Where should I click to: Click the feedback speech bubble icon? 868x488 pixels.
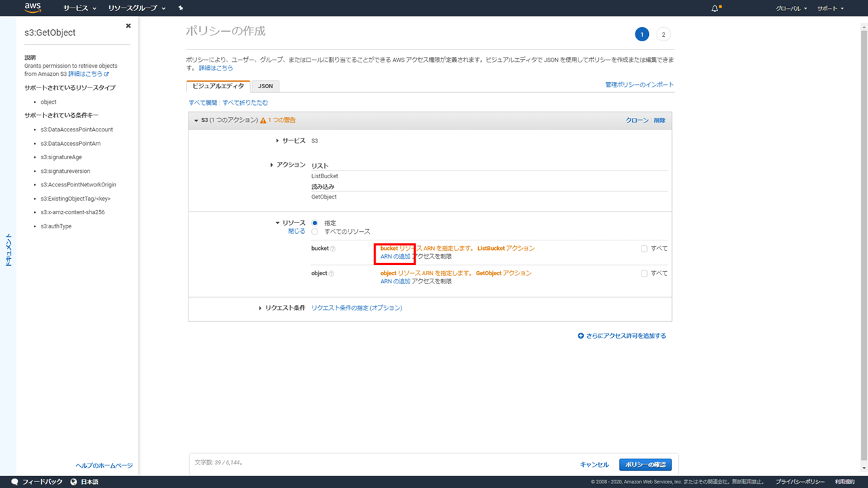click(x=15, y=482)
